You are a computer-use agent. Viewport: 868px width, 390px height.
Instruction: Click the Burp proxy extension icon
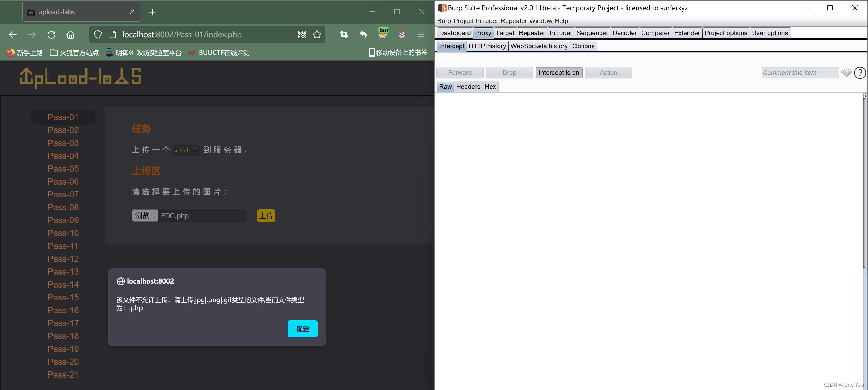(x=383, y=34)
